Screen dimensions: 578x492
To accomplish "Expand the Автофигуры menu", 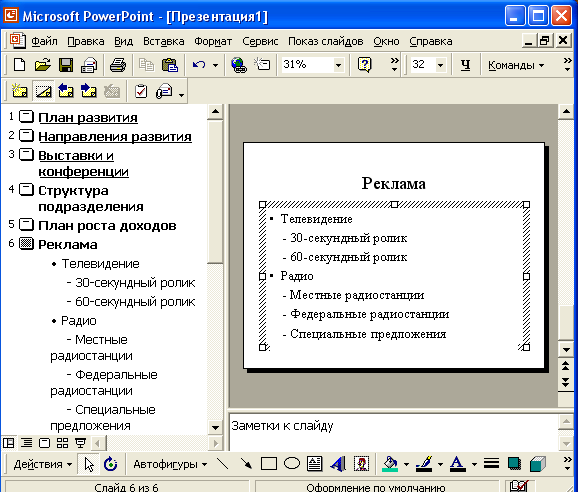I will 170,464.
